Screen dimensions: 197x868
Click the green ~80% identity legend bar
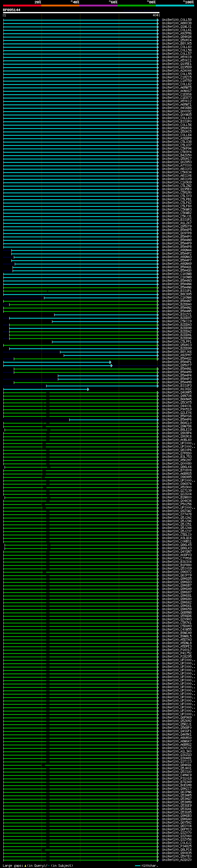tap(137, 6)
